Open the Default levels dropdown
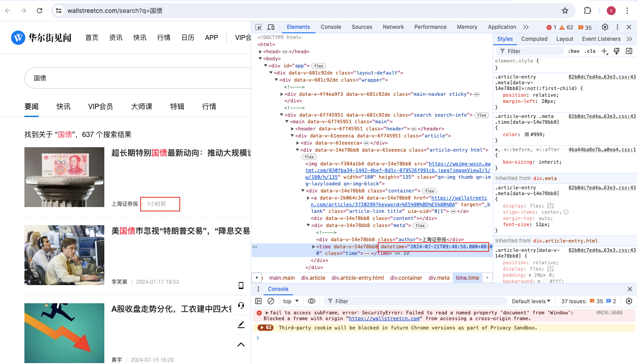 (531, 301)
